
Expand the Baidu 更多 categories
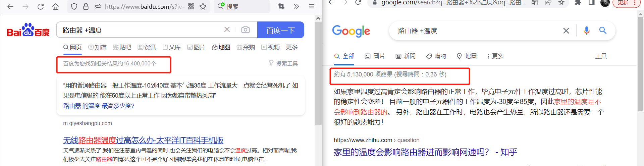292,47
